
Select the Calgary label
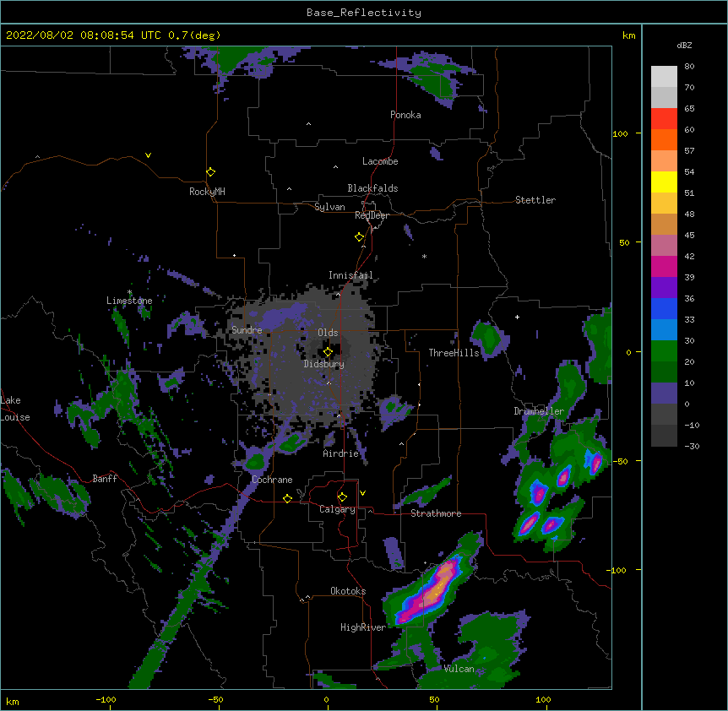point(337,509)
